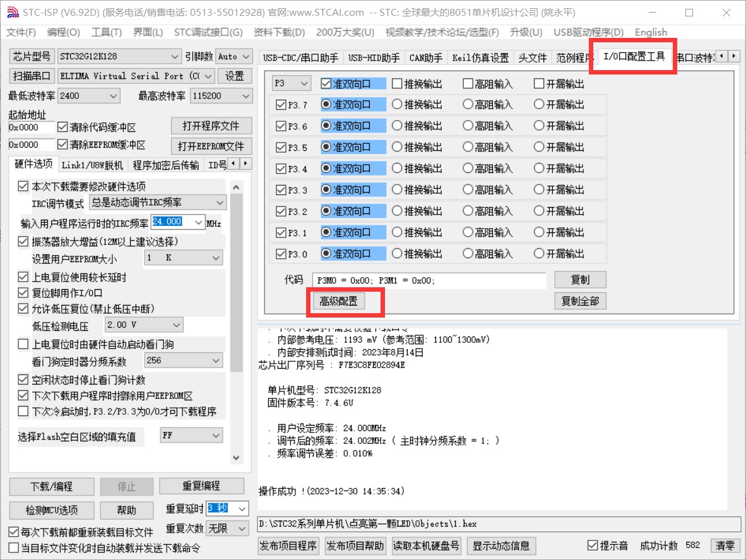
Task: Click 打开程序文件 button
Action: coord(211,126)
